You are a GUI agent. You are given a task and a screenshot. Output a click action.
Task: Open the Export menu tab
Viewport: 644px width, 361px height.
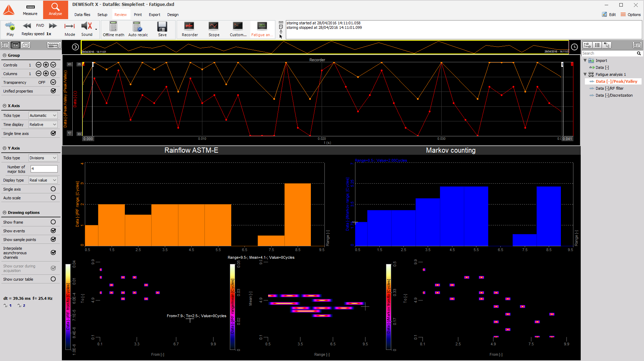154,15
